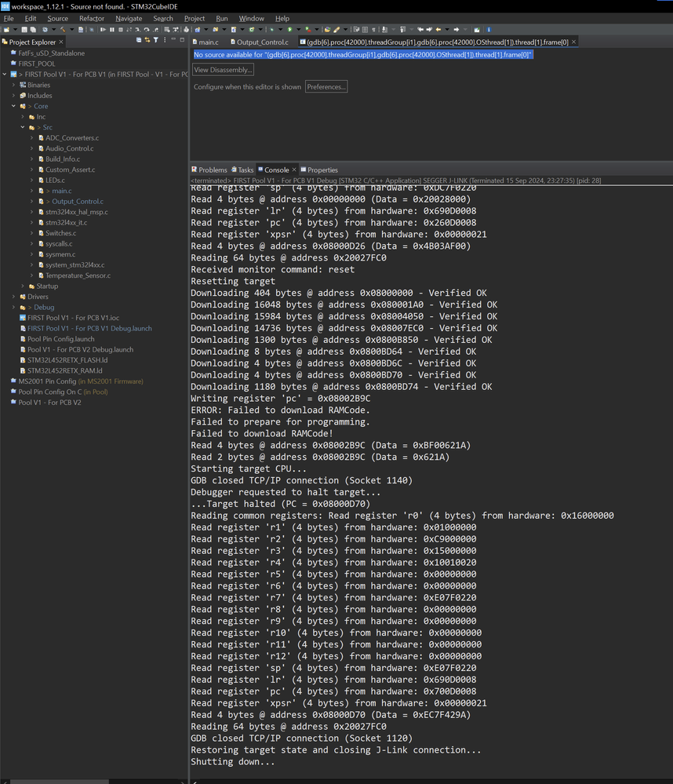Toggle Block Selection mode icon
The image size is (673, 784).
coord(365,30)
